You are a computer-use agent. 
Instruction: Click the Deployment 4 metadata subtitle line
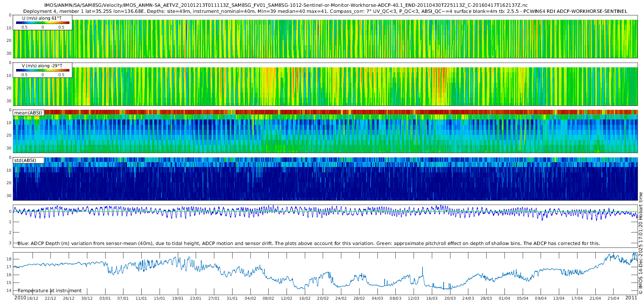(325, 11)
